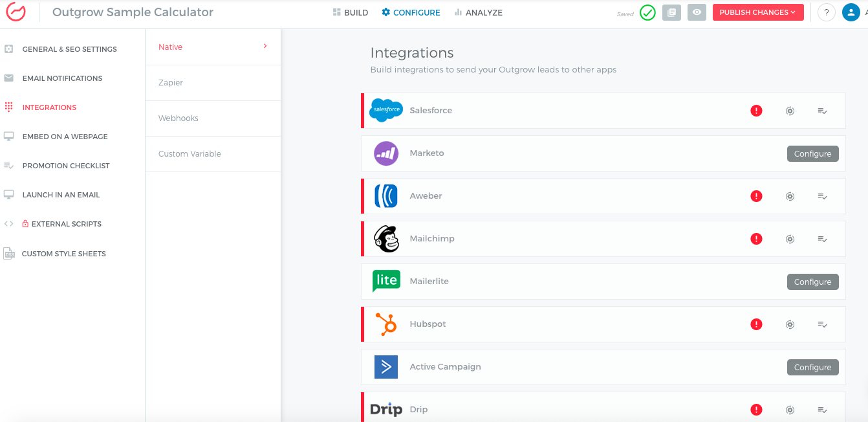This screenshot has width=868, height=422.
Task: Click the Aweber field mapping icon
Action: tap(823, 196)
